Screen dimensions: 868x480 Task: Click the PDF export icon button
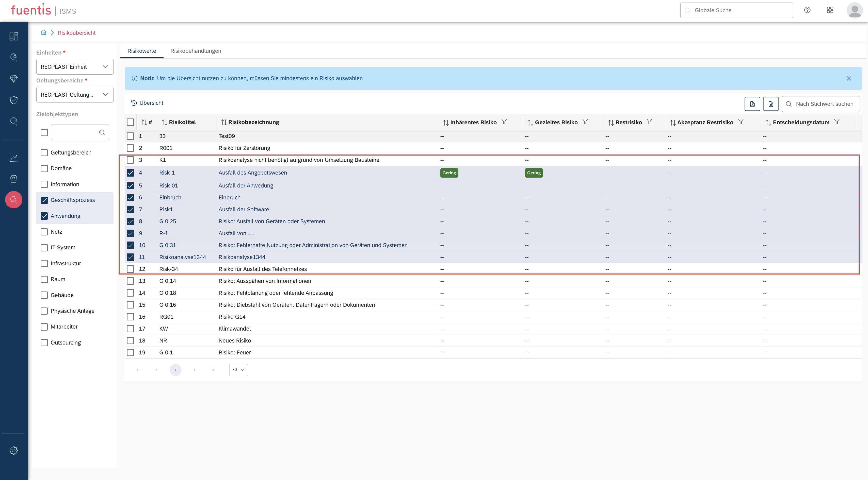pos(752,104)
